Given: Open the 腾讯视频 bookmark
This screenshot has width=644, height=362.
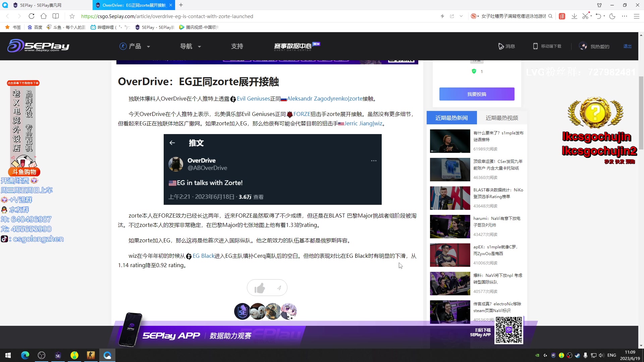Looking at the screenshot, I should pyautogui.click(x=199, y=27).
